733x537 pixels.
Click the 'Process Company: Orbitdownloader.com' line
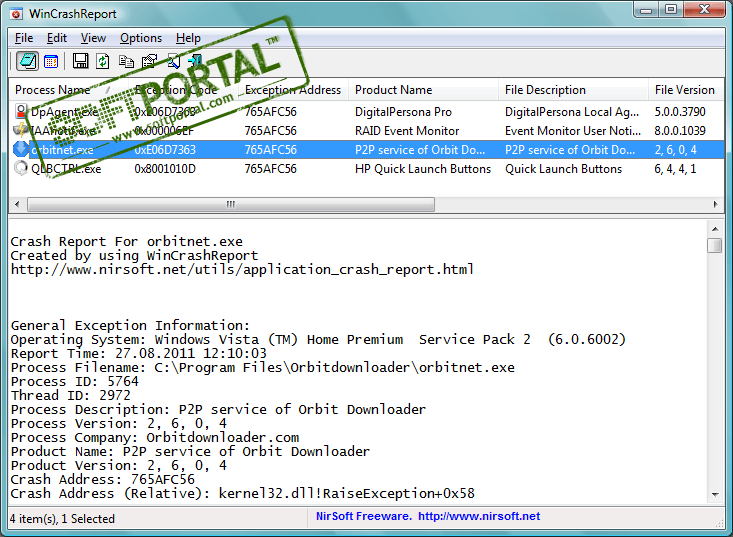(155, 437)
